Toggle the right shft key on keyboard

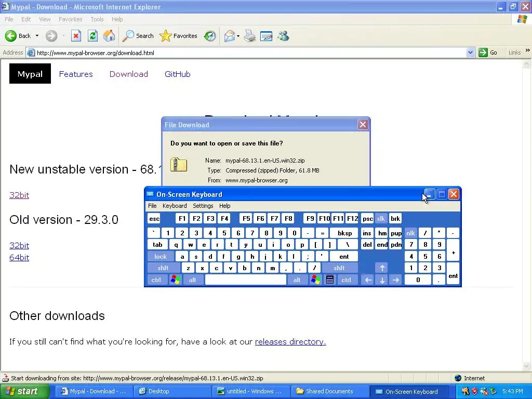pos(339,268)
